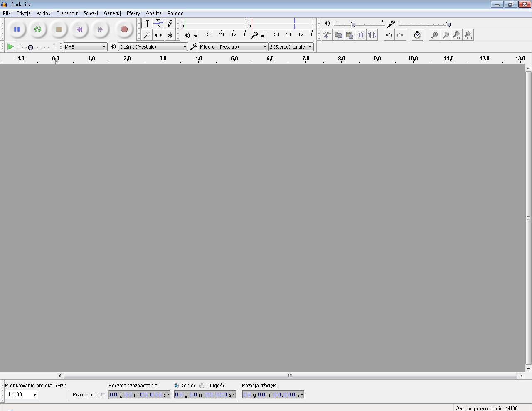Click the green loop Play button
This screenshot has height=411, width=532.
pos(38,29)
